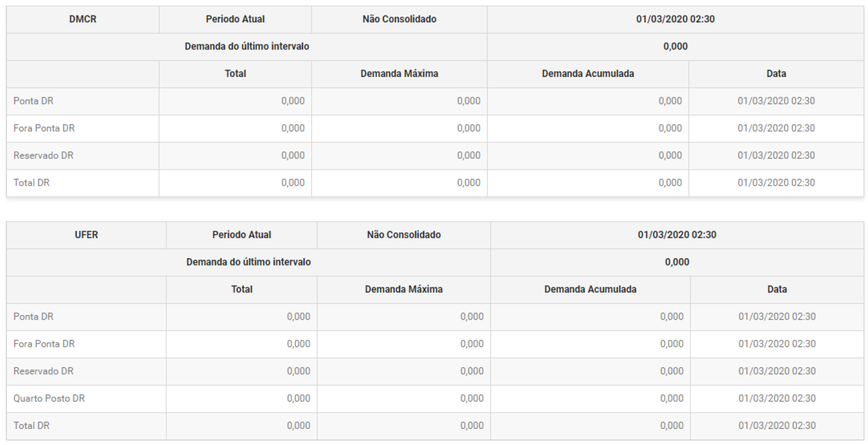Click Periodo Atual in the DMCR table

coord(235,19)
